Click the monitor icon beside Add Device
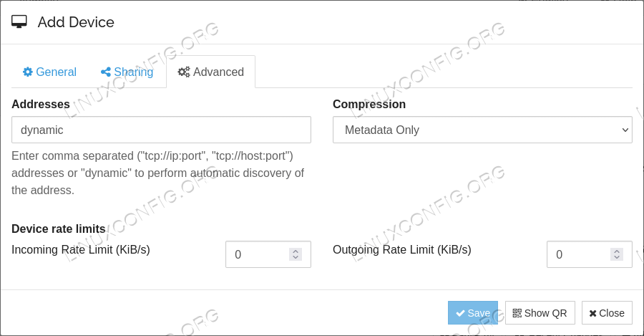 pyautogui.click(x=19, y=21)
